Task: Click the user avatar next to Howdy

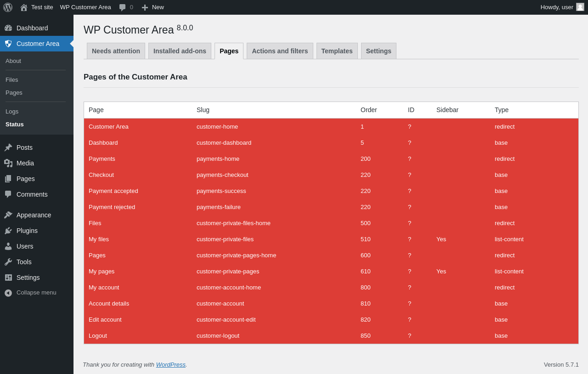Action: click(580, 7)
